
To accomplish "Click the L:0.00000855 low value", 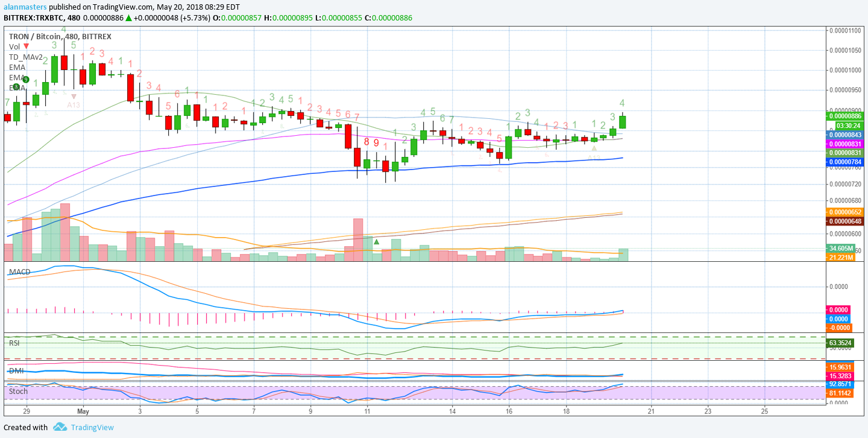I will click(x=339, y=18).
